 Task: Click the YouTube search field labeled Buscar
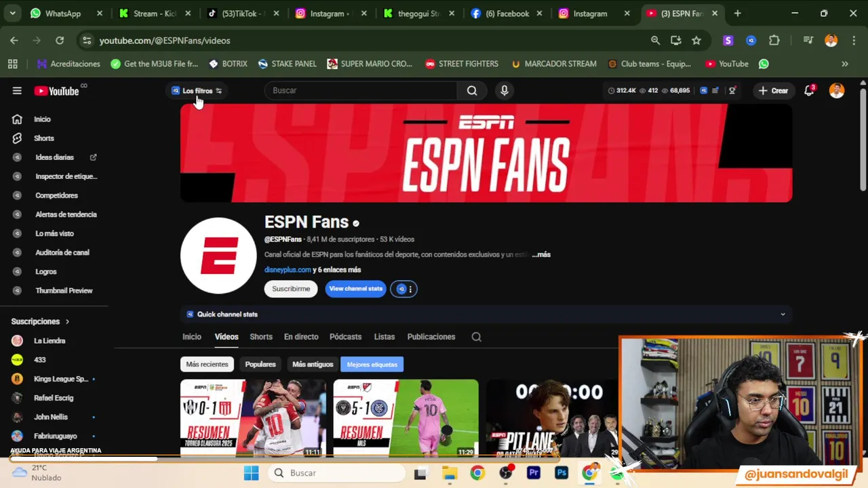pos(361,90)
